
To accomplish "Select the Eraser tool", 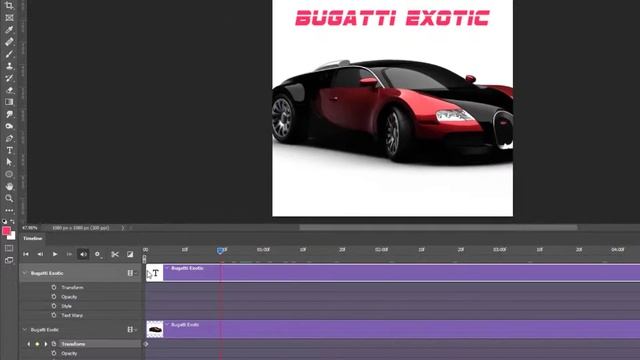I will click(9, 90).
